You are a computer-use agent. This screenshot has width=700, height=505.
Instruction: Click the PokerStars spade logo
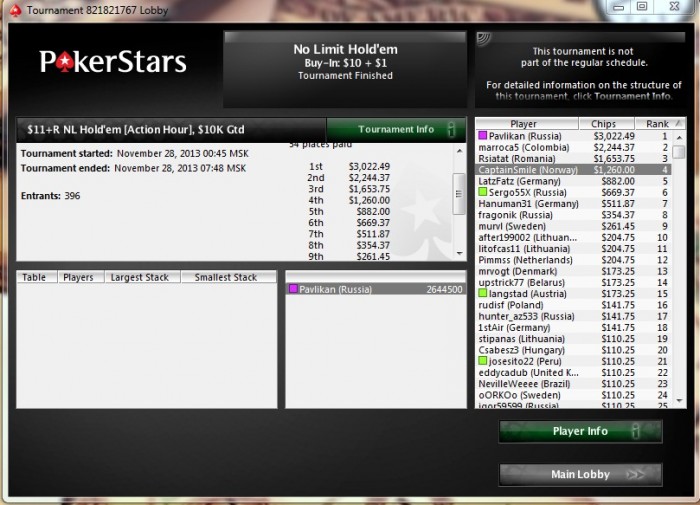65,63
